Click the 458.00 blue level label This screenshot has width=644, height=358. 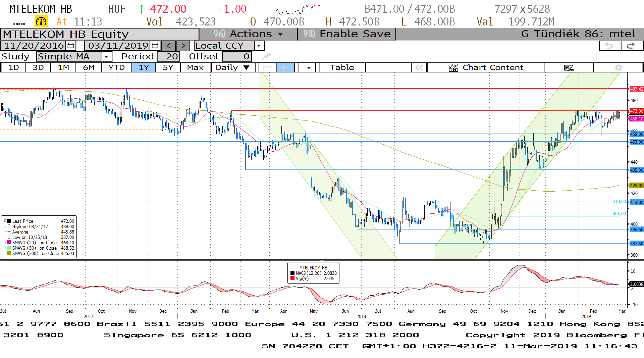click(636, 134)
